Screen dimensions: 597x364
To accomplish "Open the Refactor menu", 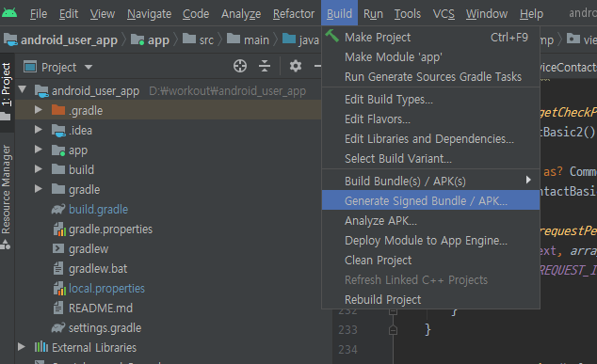I will click(294, 14).
